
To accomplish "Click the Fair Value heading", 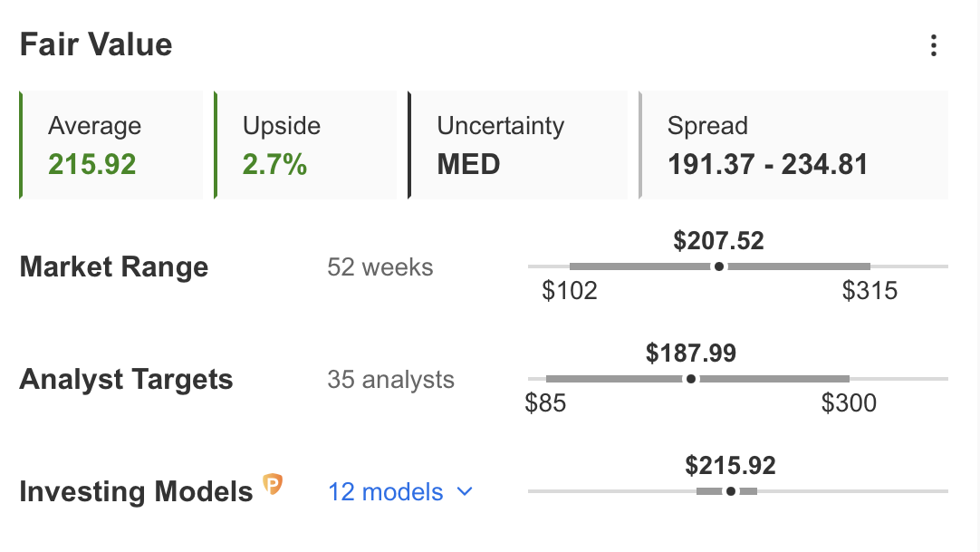I will point(96,45).
